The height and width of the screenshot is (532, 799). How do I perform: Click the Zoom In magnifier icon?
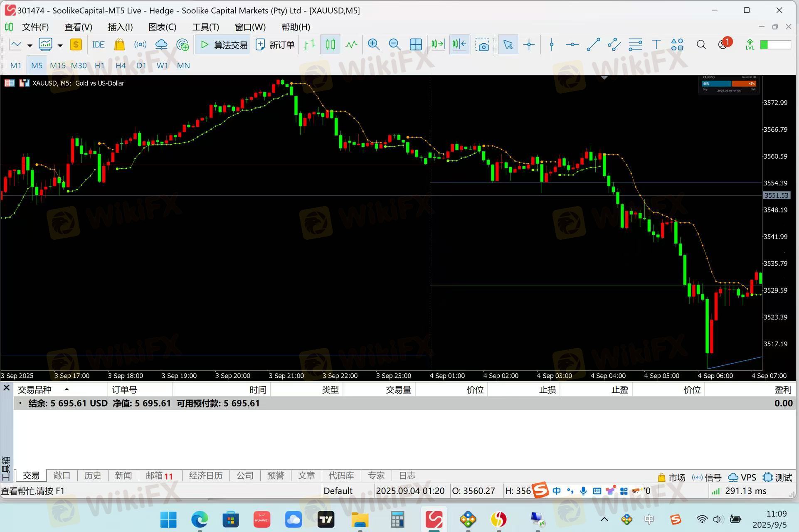click(373, 44)
